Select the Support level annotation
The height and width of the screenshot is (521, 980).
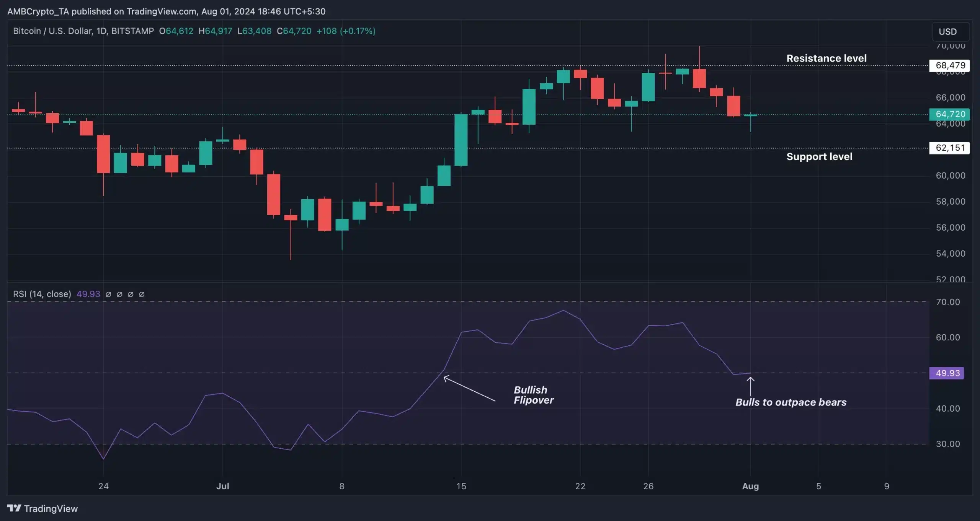[x=819, y=156]
